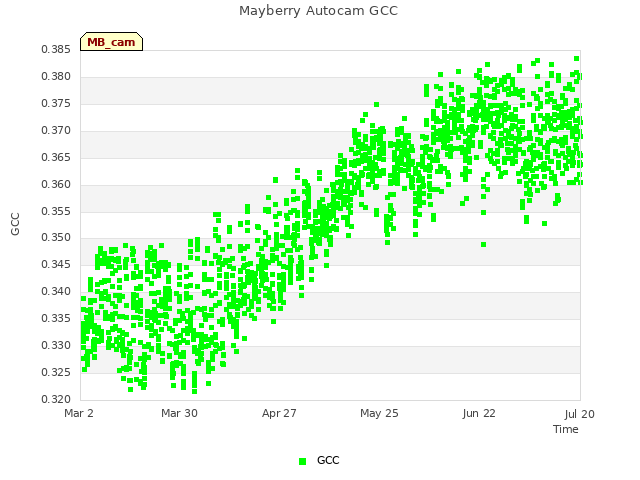Click the GCC y-axis title
The height and width of the screenshot is (480, 640).
tap(15, 224)
